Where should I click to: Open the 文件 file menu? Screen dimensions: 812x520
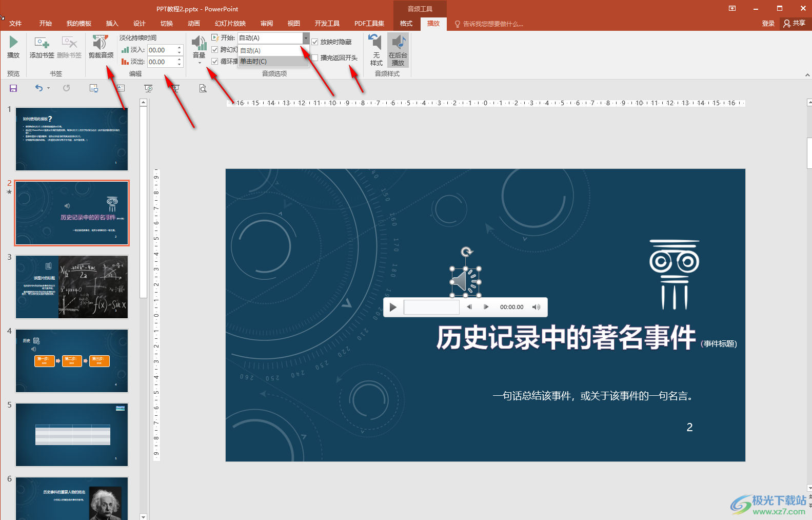(15, 24)
